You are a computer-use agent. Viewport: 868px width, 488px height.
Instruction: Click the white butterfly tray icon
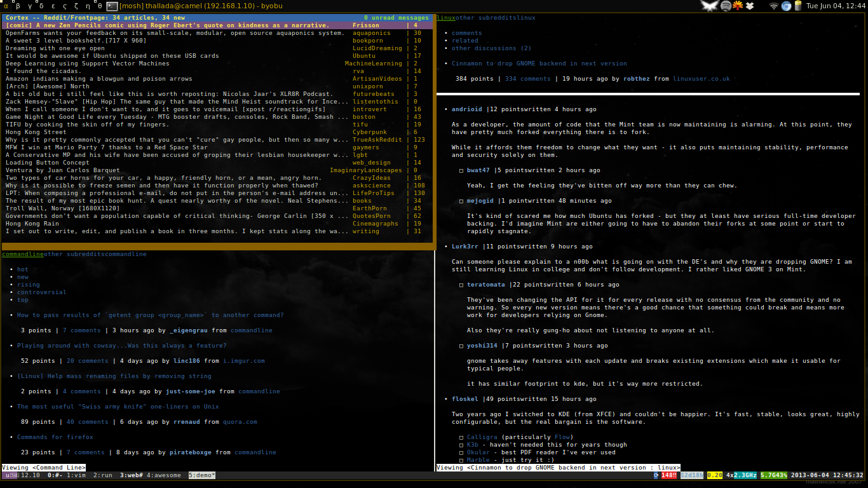(709, 5)
